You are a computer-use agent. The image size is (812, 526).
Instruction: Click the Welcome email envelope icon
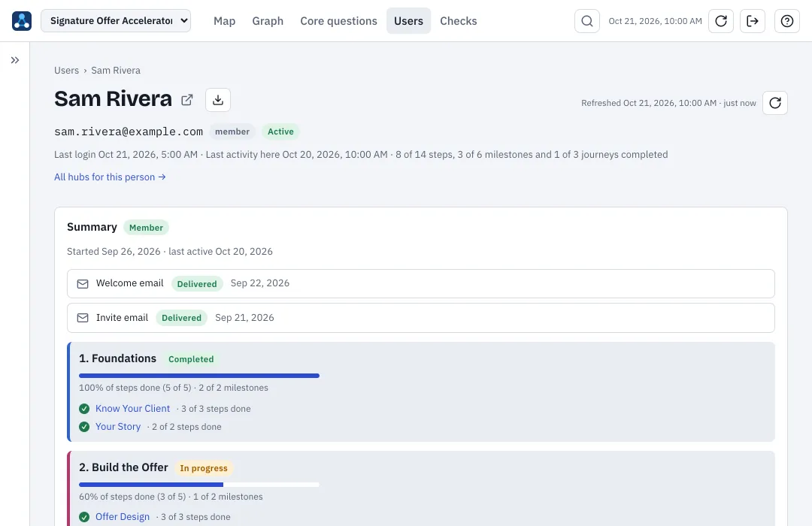coord(83,284)
